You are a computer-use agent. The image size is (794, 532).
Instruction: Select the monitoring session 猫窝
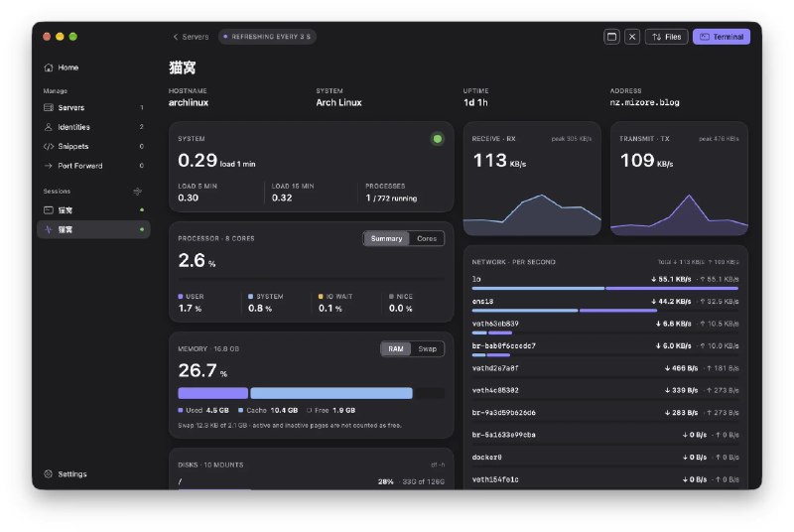[93, 229]
